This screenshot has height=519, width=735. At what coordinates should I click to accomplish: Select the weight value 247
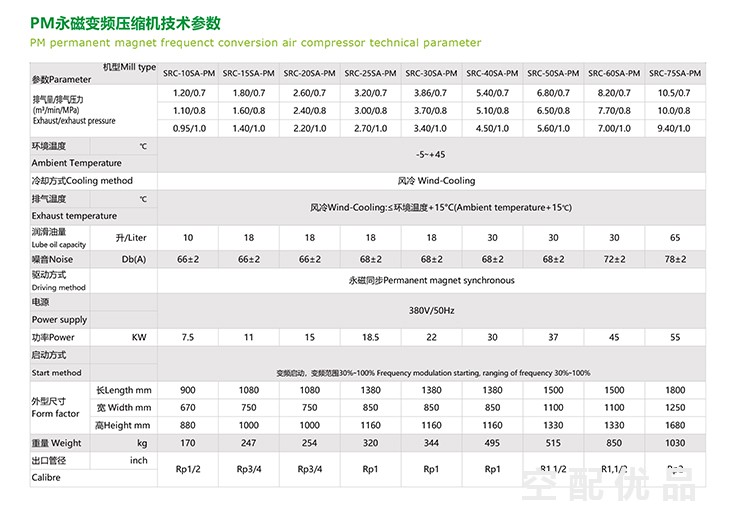click(x=248, y=443)
